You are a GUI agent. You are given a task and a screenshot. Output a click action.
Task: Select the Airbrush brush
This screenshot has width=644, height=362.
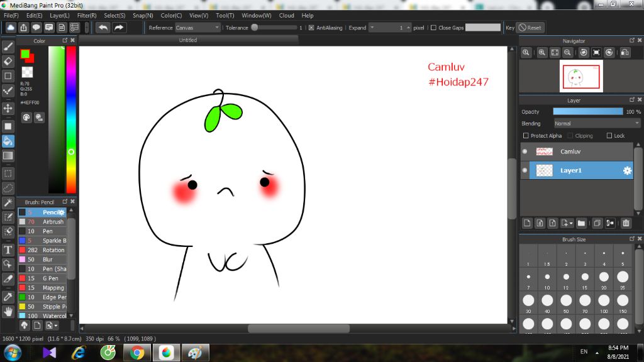click(42, 222)
